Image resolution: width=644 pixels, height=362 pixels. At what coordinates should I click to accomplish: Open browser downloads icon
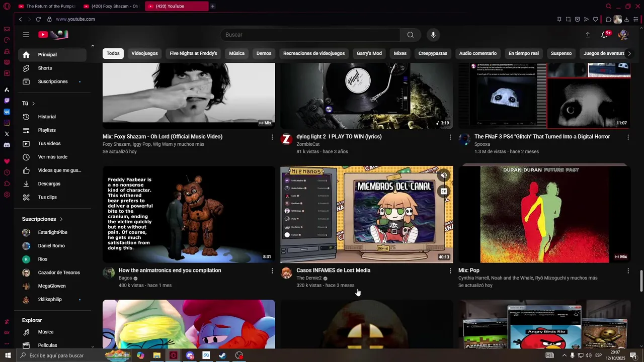point(627,19)
